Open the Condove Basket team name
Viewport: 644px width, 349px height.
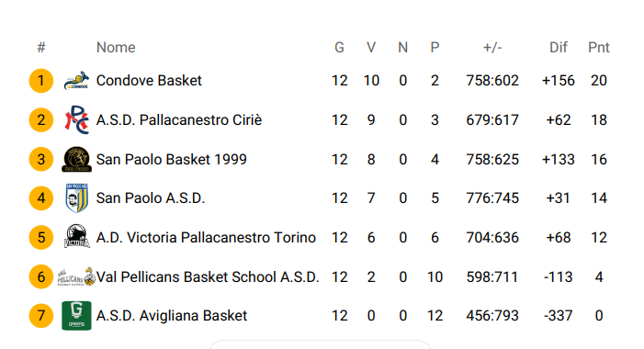tap(149, 81)
